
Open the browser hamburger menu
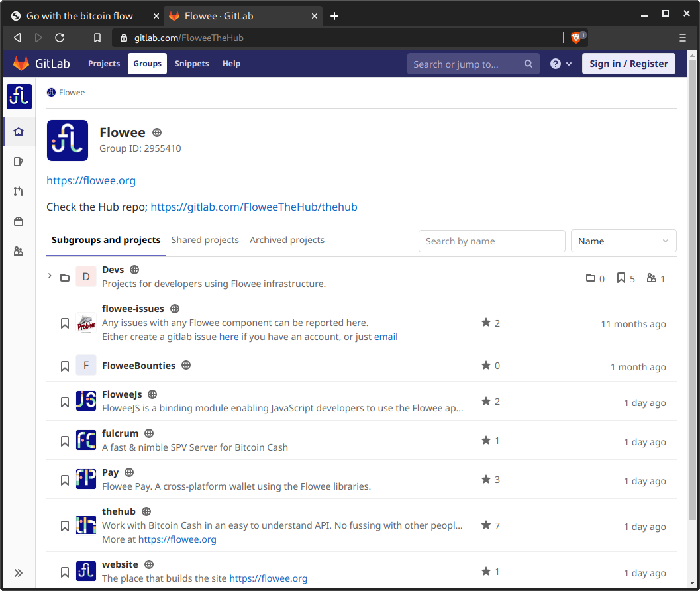tap(682, 38)
